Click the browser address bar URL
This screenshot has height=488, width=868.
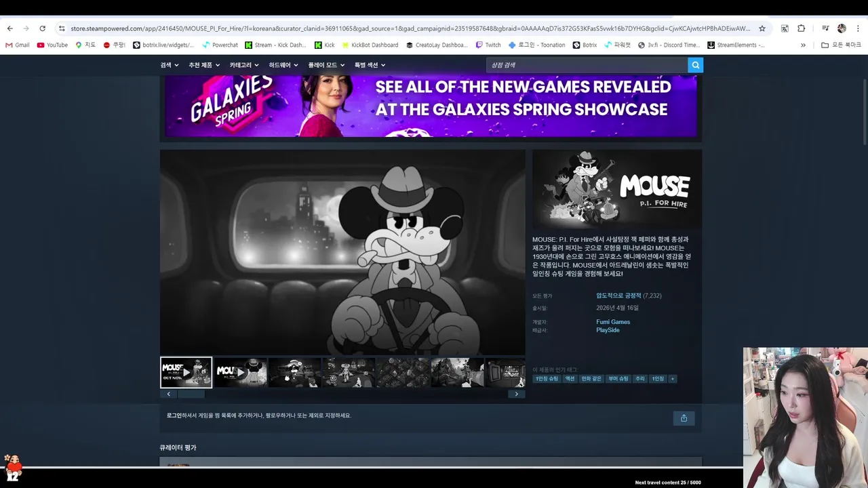click(x=410, y=28)
